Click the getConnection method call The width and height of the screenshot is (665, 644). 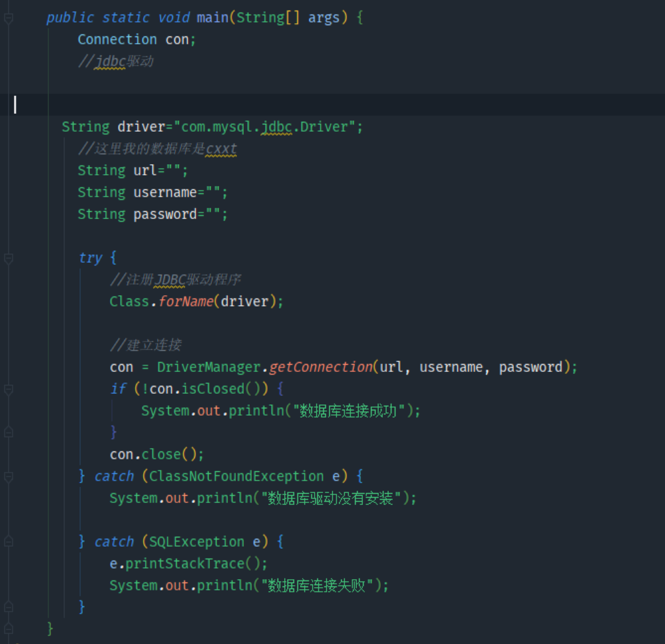click(x=321, y=367)
